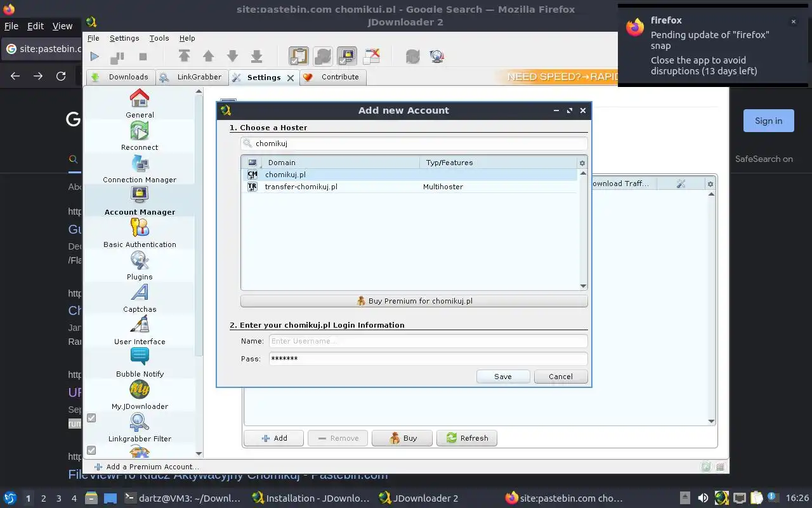Open Reconnect settings section
Image resolution: width=812 pixels, height=508 pixels.
click(140, 136)
